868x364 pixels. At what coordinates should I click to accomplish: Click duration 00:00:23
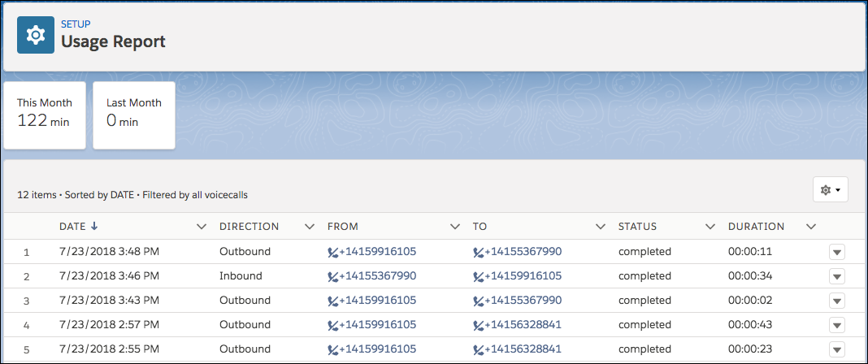click(750, 349)
